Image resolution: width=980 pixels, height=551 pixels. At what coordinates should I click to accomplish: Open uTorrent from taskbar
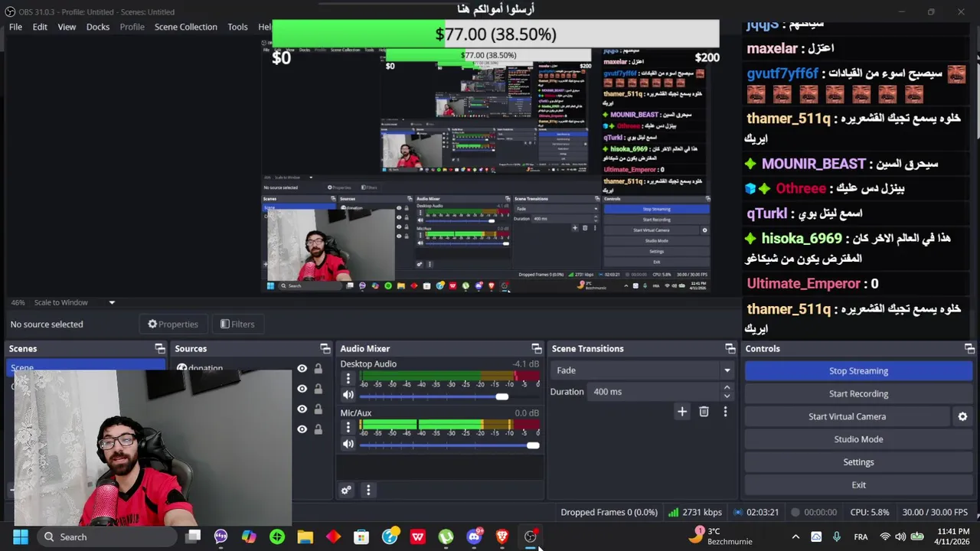point(446,537)
